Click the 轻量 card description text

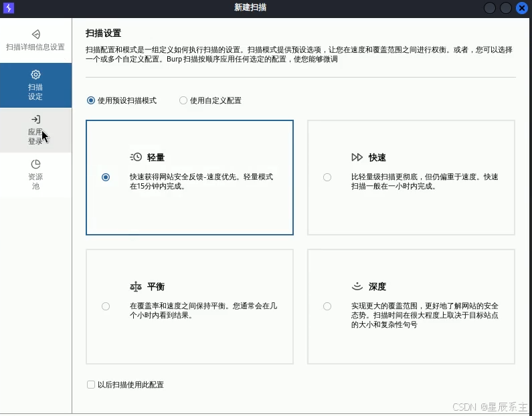coord(201,181)
